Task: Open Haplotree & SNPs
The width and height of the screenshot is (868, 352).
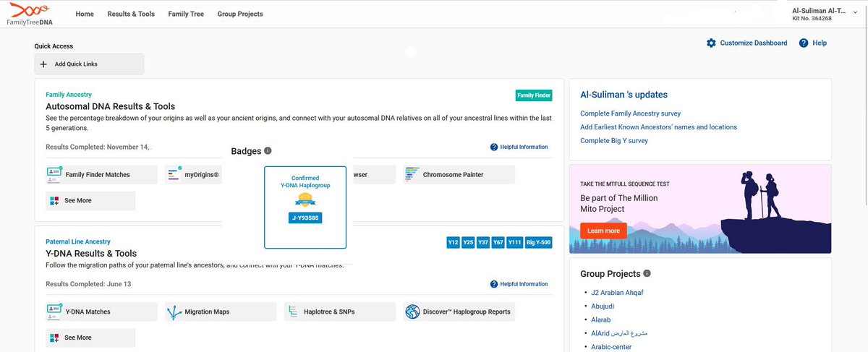Action: 340,312
